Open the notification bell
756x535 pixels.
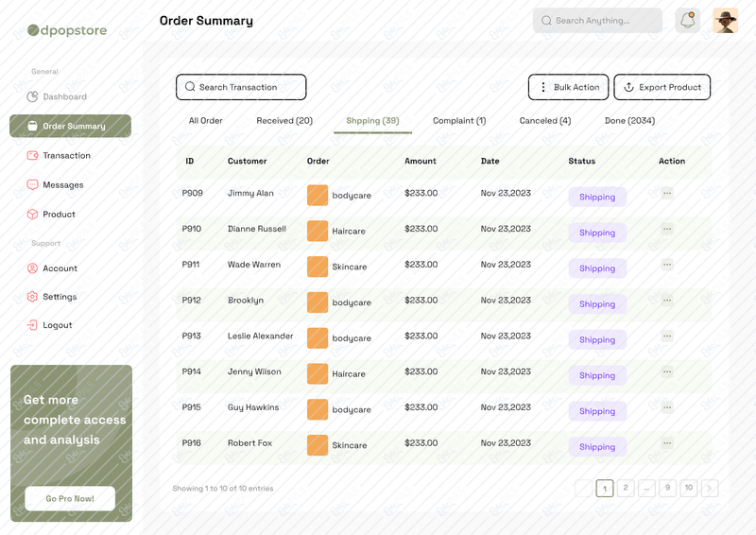click(x=688, y=21)
